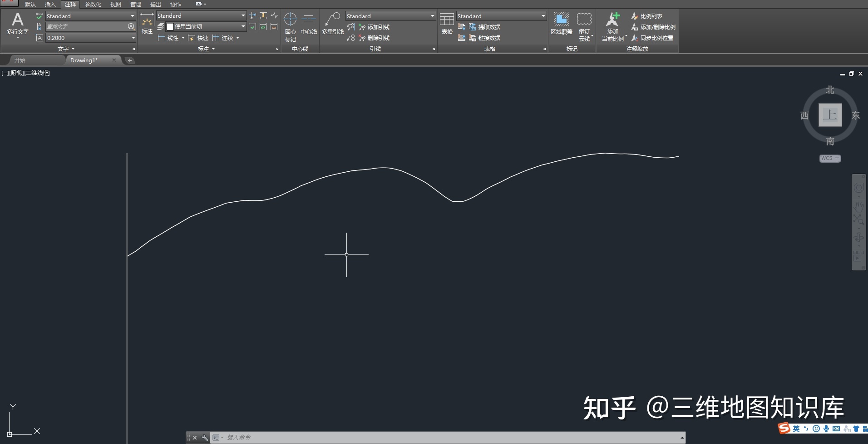
Task: Toggle the Sogou 英 input language mode
Action: pyautogui.click(x=796, y=429)
